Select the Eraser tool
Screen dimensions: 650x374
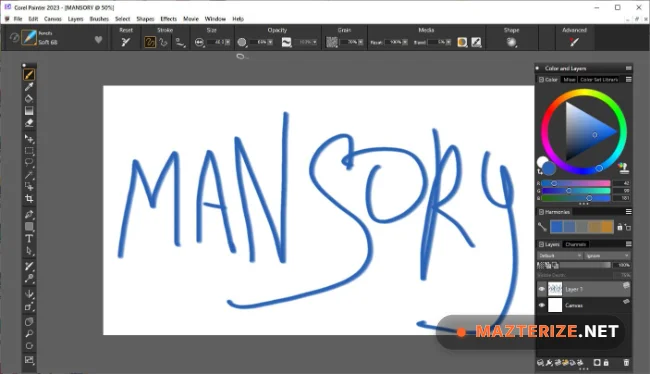pos(29,123)
